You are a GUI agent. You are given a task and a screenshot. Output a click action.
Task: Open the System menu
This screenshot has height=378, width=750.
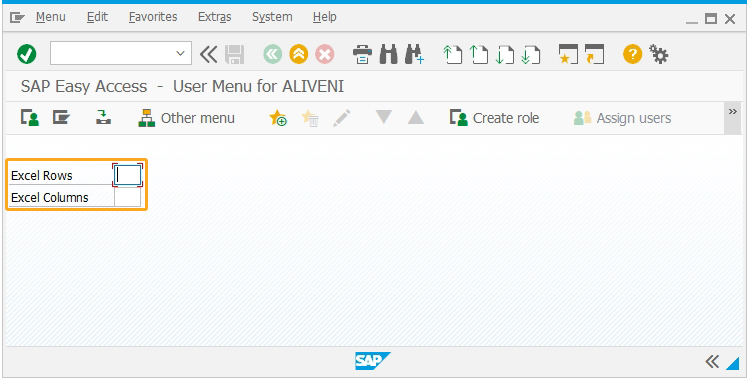(272, 17)
